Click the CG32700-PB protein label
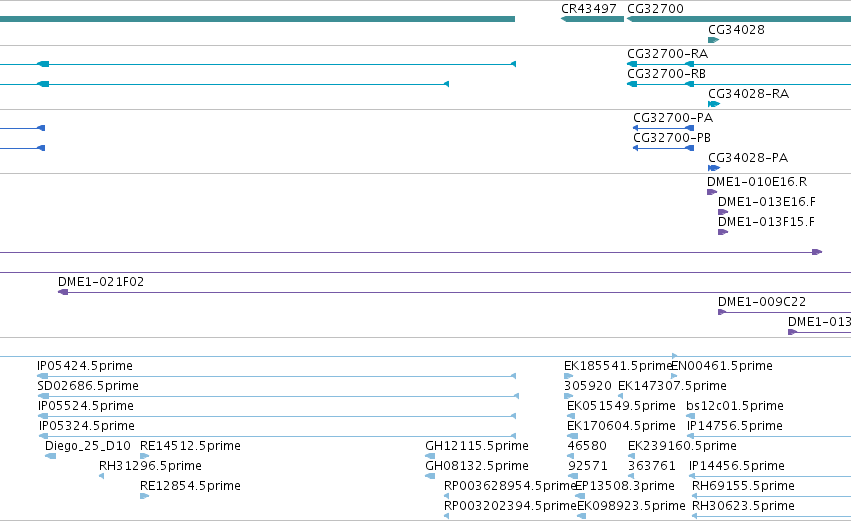Viewport: 851px width, 521px height. click(x=672, y=138)
